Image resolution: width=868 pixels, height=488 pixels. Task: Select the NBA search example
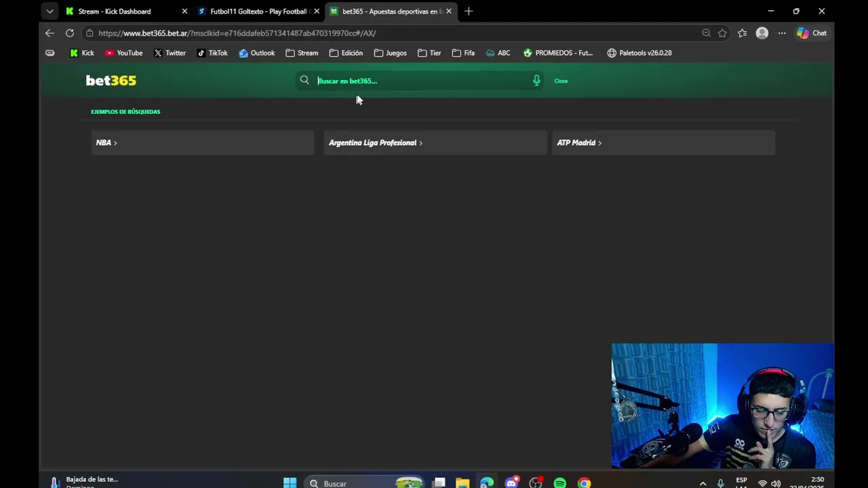click(202, 142)
